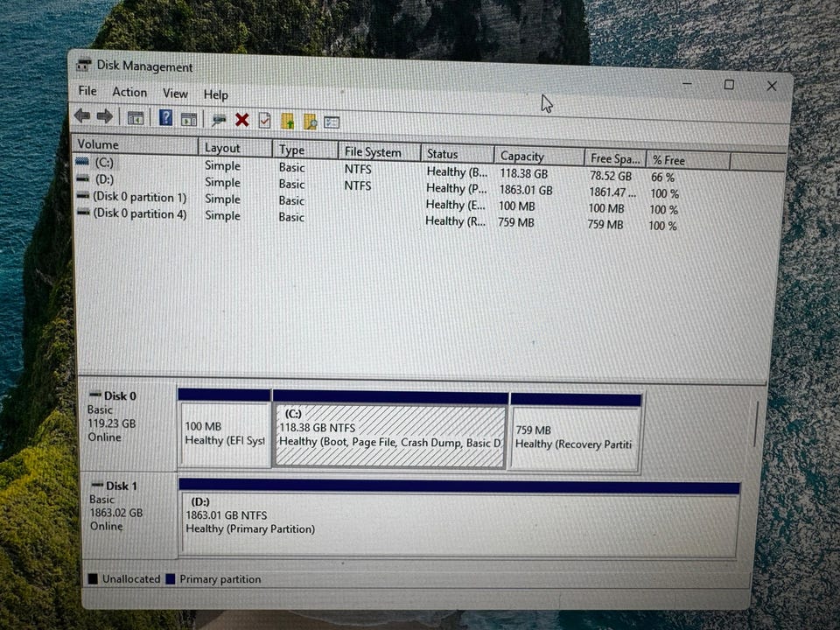Click the Back arrow toolbar icon
Image resolution: width=840 pixels, height=630 pixels.
point(82,115)
